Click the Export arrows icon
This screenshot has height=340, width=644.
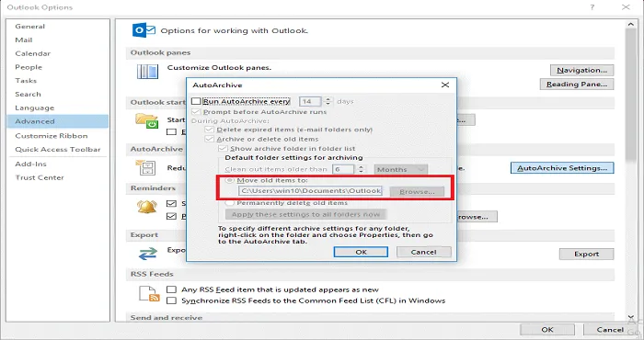pyautogui.click(x=148, y=254)
